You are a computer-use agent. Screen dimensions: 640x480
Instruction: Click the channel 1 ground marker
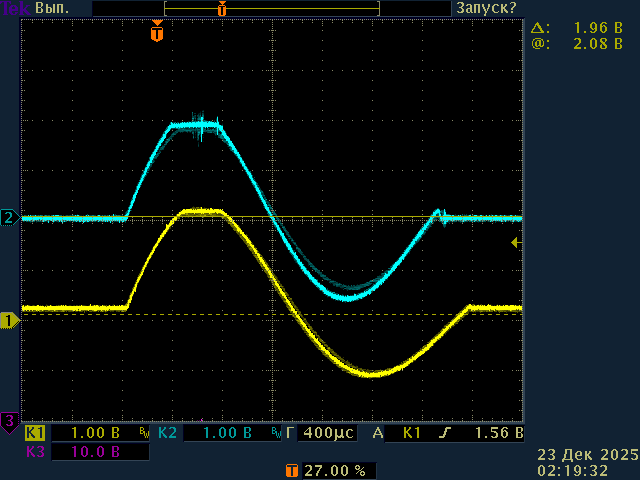(9, 320)
